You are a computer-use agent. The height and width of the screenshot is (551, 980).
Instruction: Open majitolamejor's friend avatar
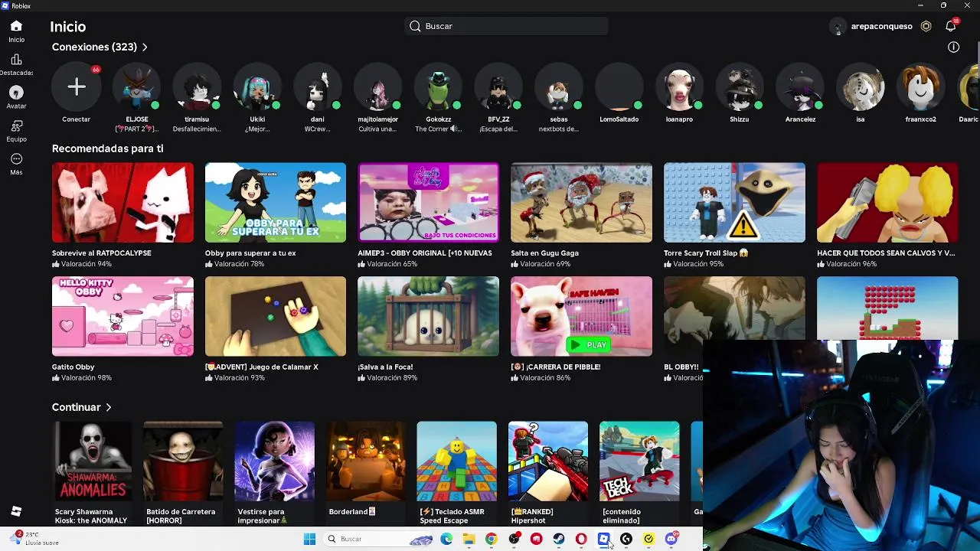tap(377, 87)
